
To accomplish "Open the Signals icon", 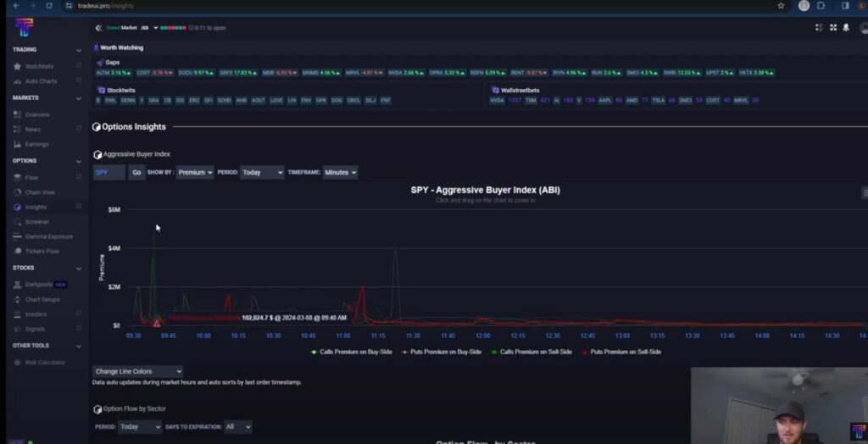I will [x=17, y=329].
